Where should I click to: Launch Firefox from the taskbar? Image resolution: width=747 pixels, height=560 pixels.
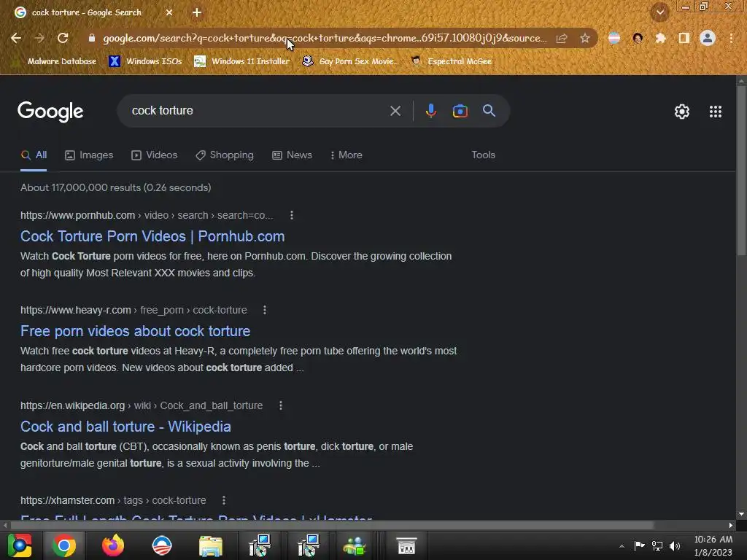(113, 545)
